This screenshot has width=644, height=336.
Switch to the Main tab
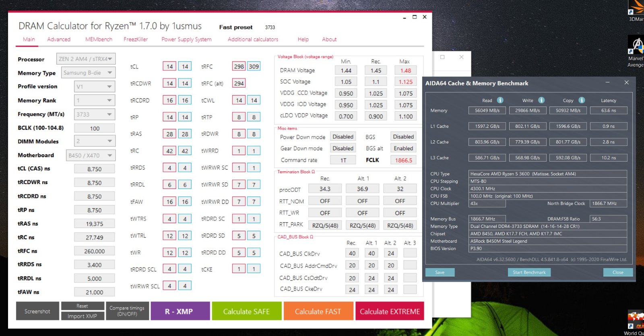[29, 39]
